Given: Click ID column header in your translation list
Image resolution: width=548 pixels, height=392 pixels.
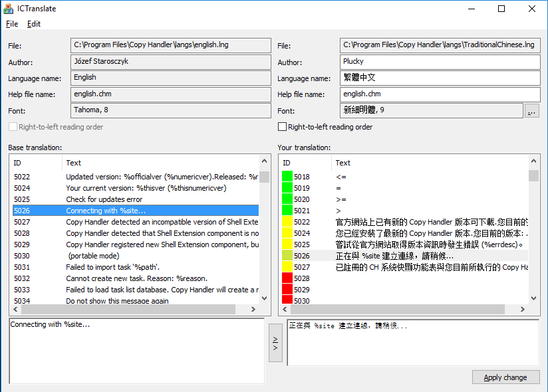Looking at the screenshot, I should [x=305, y=163].
